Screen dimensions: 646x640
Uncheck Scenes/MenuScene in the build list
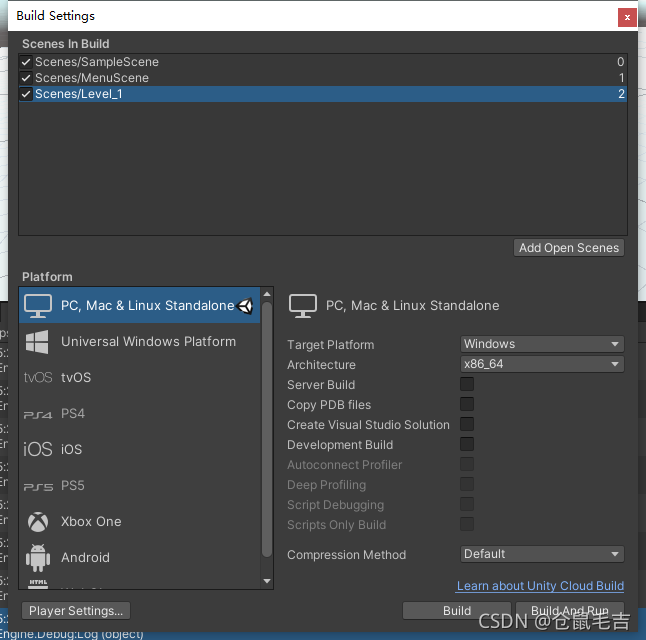[x=26, y=78]
